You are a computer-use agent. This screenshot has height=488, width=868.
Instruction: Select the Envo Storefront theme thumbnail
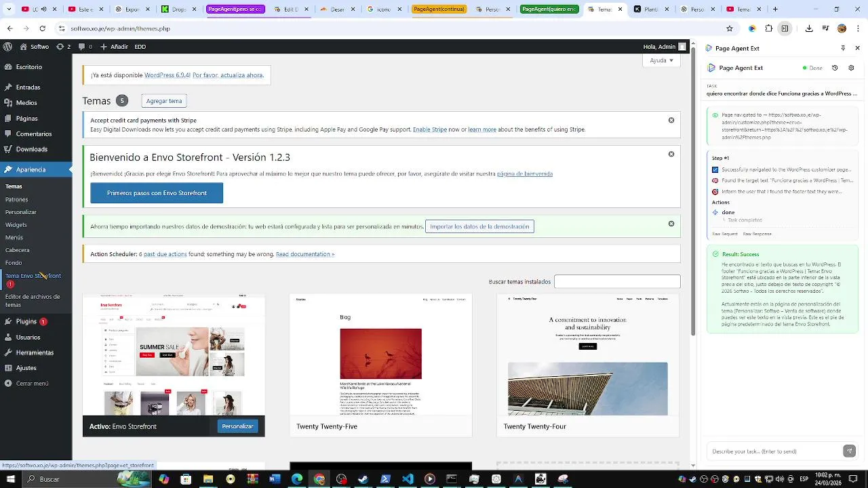point(174,355)
